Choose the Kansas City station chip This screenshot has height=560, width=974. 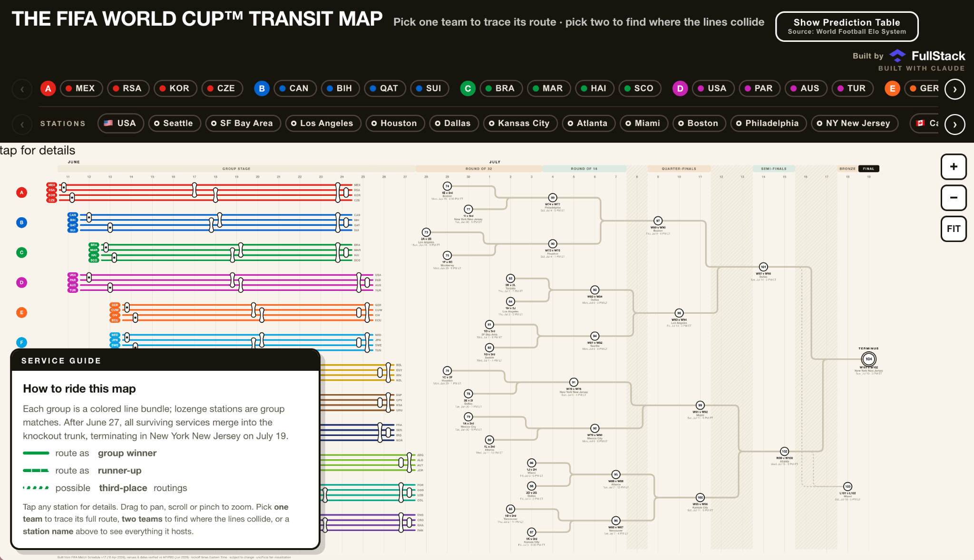520,123
